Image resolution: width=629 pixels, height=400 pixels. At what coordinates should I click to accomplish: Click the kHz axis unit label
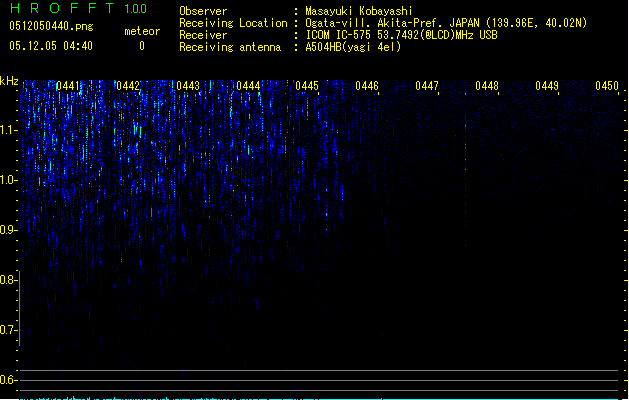click(9, 81)
